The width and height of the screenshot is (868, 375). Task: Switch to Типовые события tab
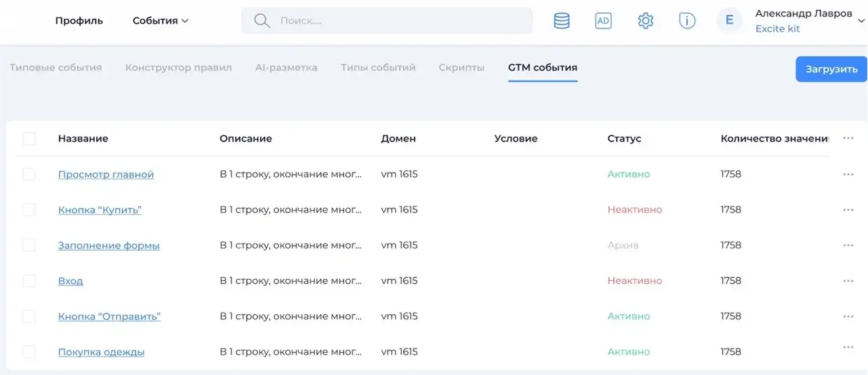pyautogui.click(x=56, y=68)
